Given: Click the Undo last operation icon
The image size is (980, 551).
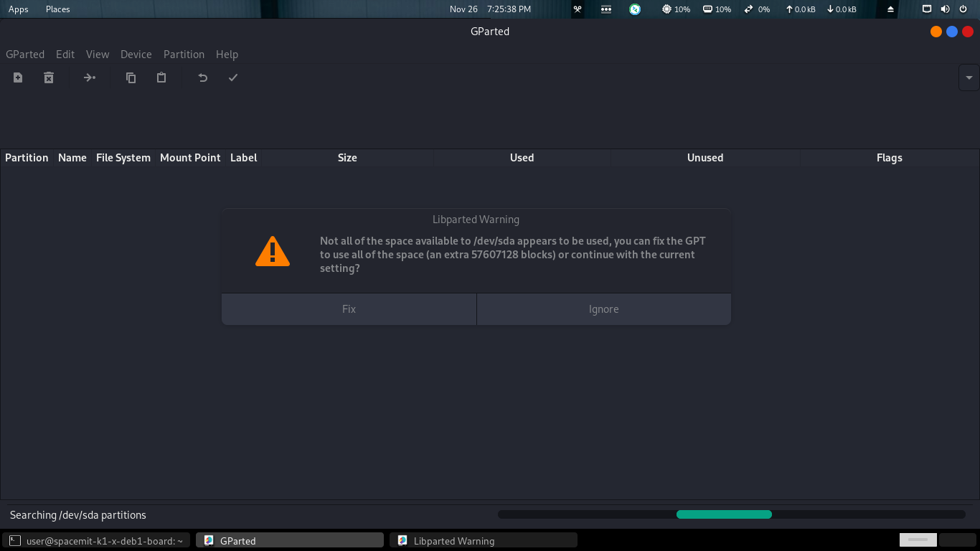Looking at the screenshot, I should [x=203, y=77].
